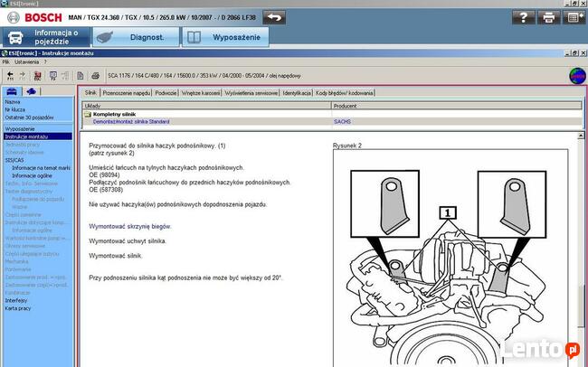Open the Plik menu
588x367 pixels.
(6, 61)
